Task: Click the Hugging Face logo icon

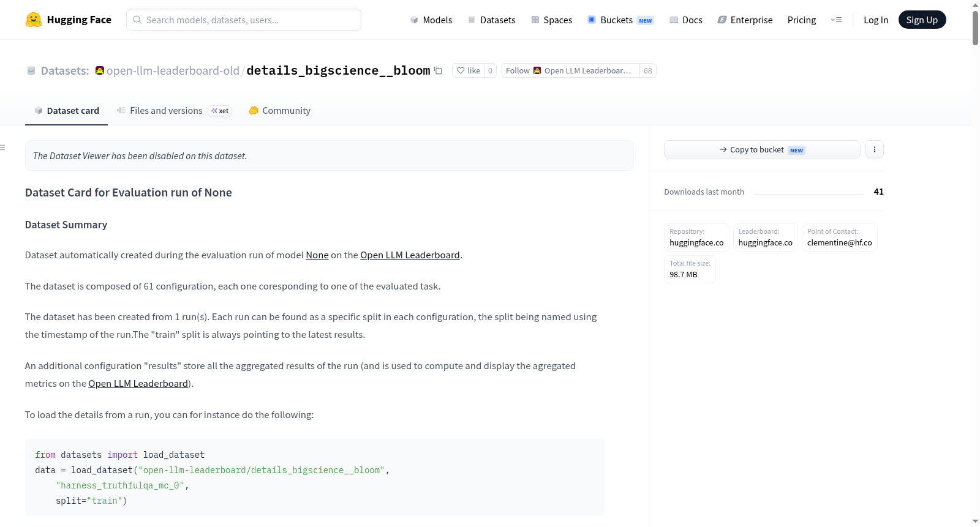Action: click(34, 20)
